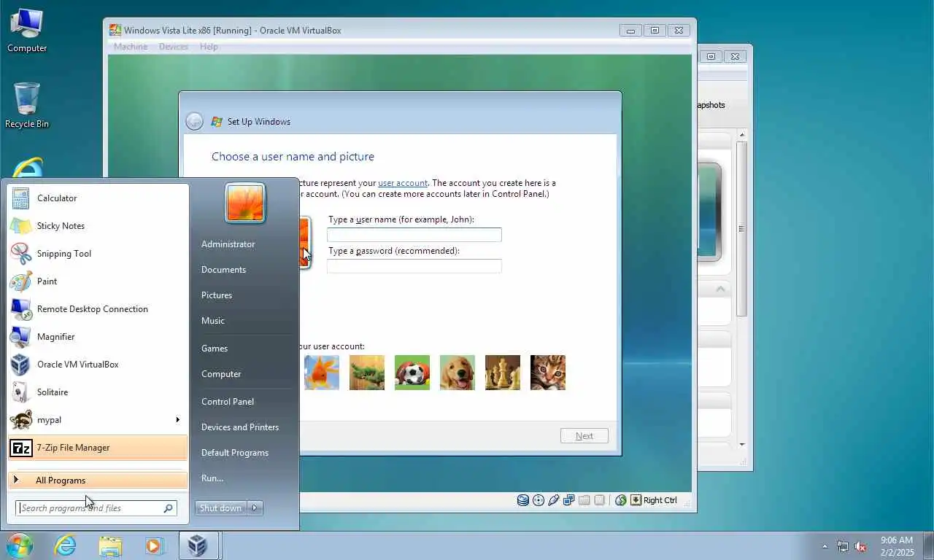Image resolution: width=934 pixels, height=560 pixels.
Task: Expand the mypal submenu arrow
Action: point(177,419)
